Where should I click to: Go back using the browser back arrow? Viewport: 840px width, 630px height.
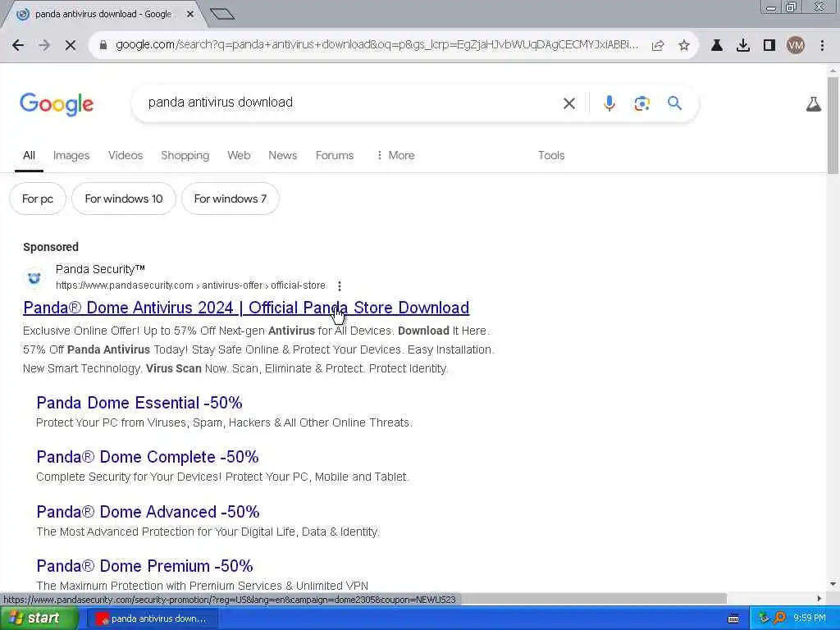click(x=18, y=45)
